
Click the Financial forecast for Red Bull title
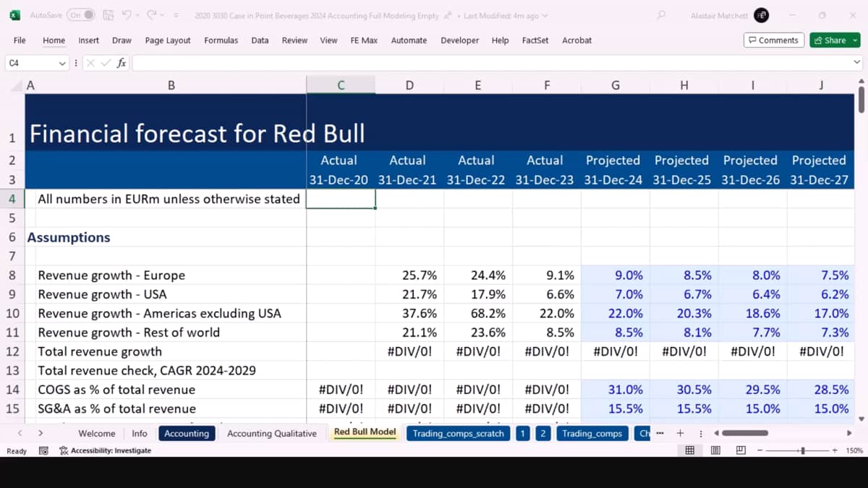(x=197, y=133)
